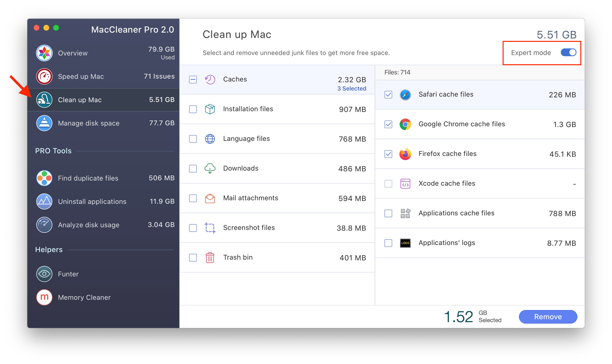The image size is (612, 364).
Task: Open Memory Cleaner helper
Action: [85, 296]
